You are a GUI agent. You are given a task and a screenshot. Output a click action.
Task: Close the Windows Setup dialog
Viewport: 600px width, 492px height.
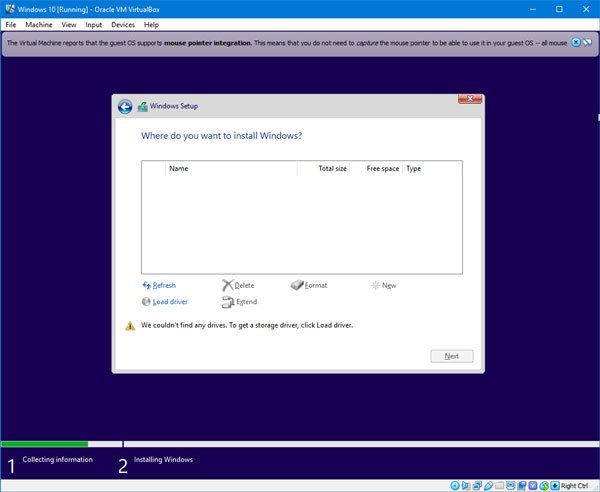(x=470, y=99)
